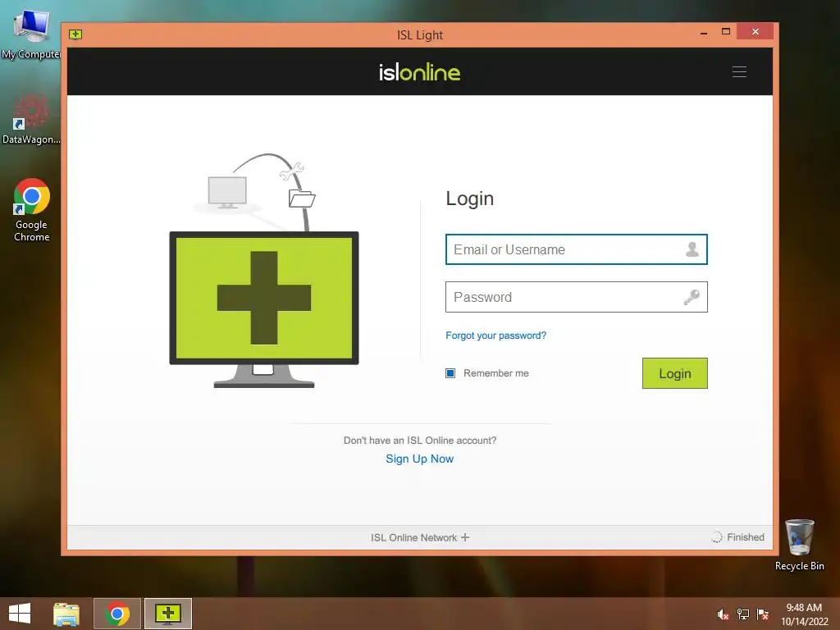The image size is (840, 630).
Task: Click the green monitor plus illustration
Action: (x=264, y=309)
